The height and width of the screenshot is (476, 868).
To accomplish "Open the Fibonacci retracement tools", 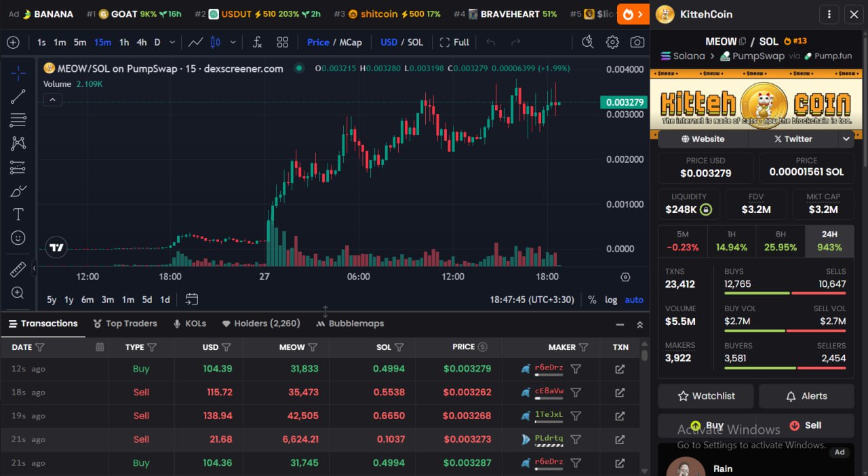I will point(18,120).
